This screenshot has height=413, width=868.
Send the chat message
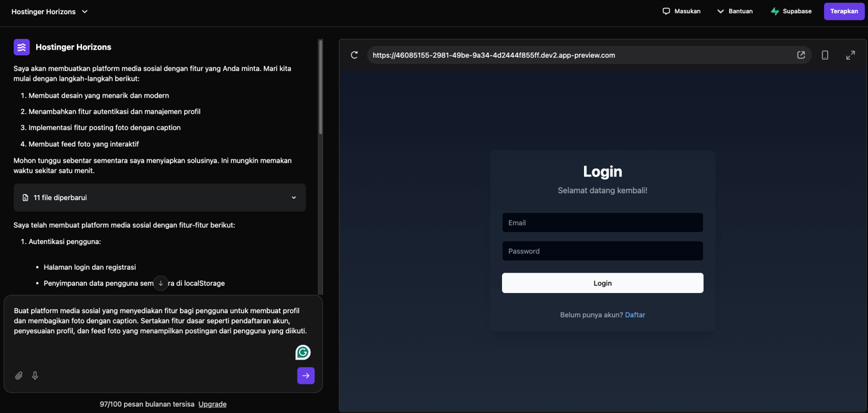click(306, 376)
